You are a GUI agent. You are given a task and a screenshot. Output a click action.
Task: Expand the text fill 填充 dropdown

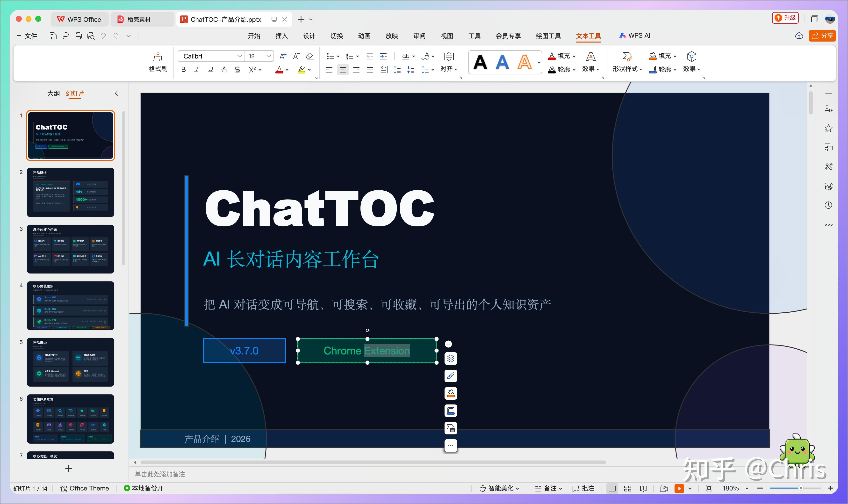point(562,56)
